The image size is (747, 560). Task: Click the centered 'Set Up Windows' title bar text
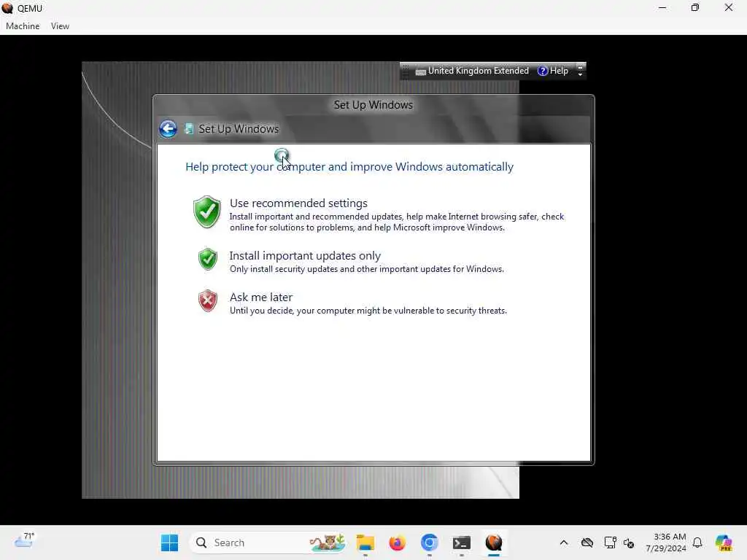point(373,105)
